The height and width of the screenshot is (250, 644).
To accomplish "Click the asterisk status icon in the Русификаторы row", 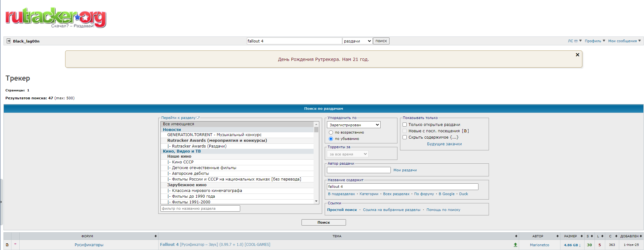I will 15,244.
